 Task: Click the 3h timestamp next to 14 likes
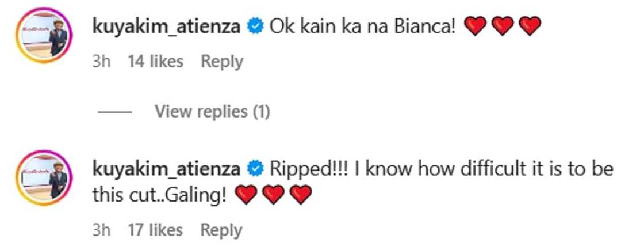point(101,61)
